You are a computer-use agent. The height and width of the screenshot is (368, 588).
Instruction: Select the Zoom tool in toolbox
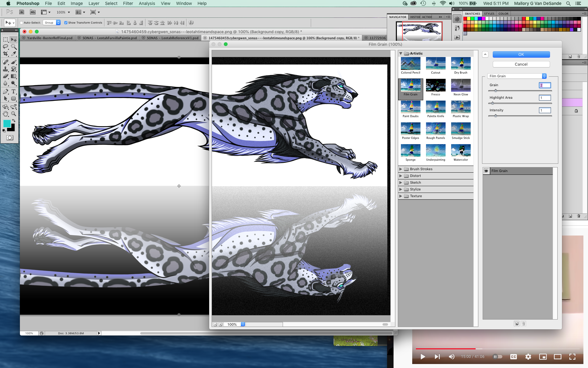13,114
